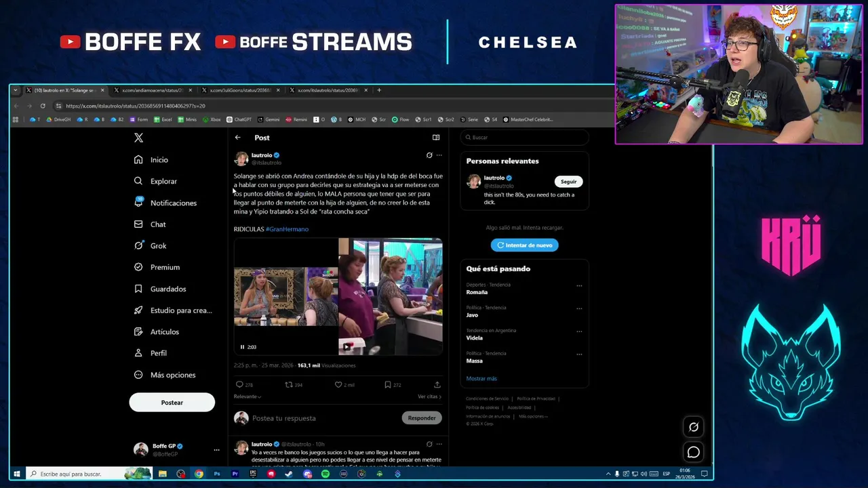Click the Postear button
This screenshot has width=868, height=488.
click(172, 403)
